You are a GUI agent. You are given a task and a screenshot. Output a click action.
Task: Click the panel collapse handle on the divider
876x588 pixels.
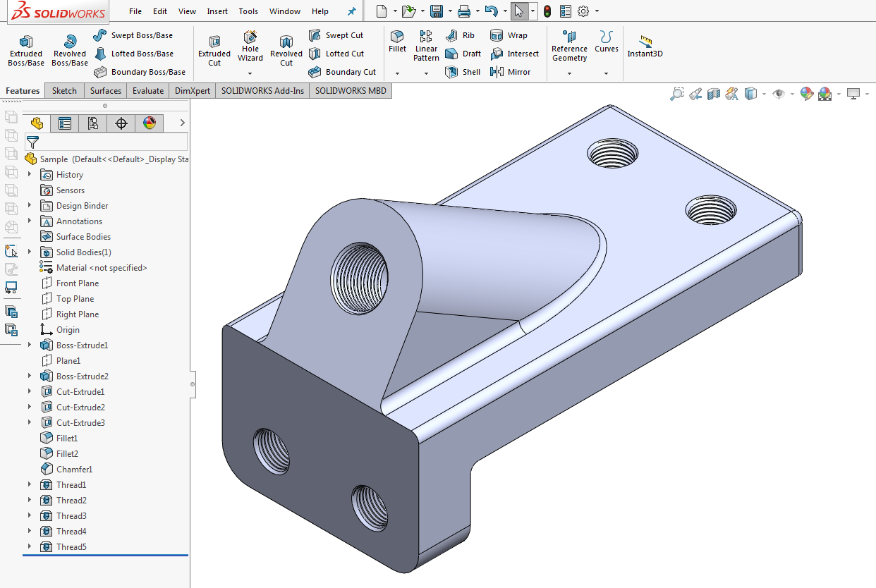pos(193,384)
